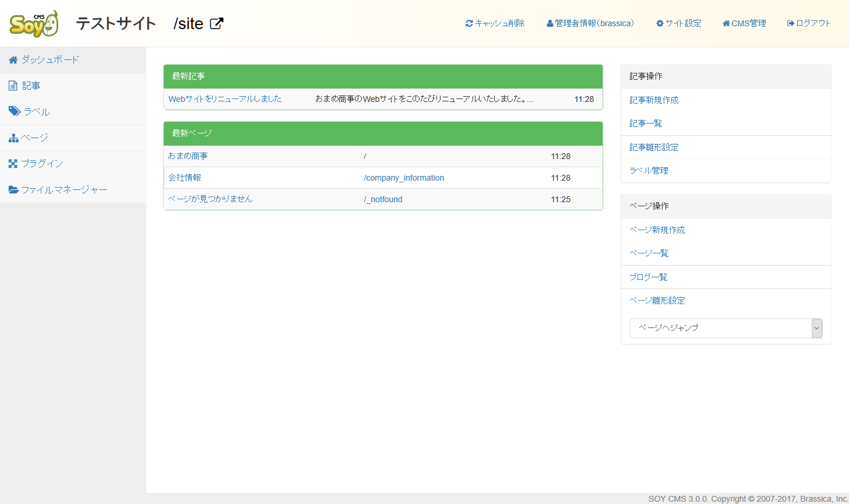This screenshot has height=504, width=849.
Task: Click ラベル管理 link
Action: (649, 171)
